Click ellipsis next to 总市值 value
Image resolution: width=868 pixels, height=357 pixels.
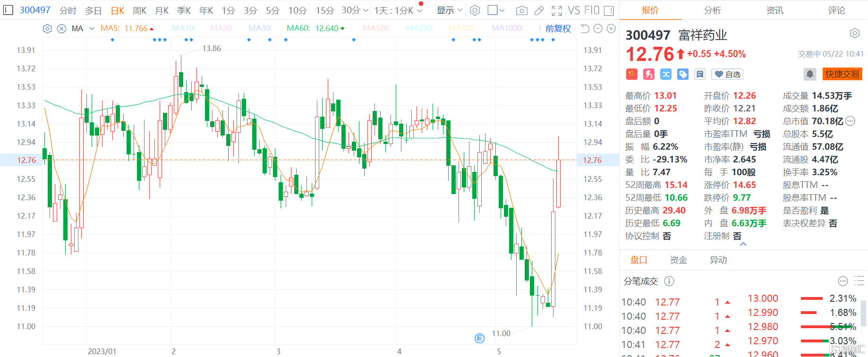850,121
